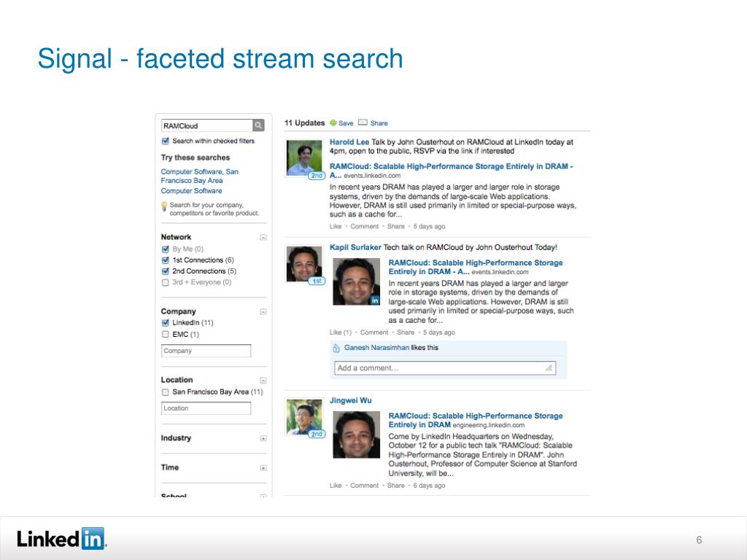The height and width of the screenshot is (560, 747).
Task: Like Harold Lee's update
Action: [336, 226]
